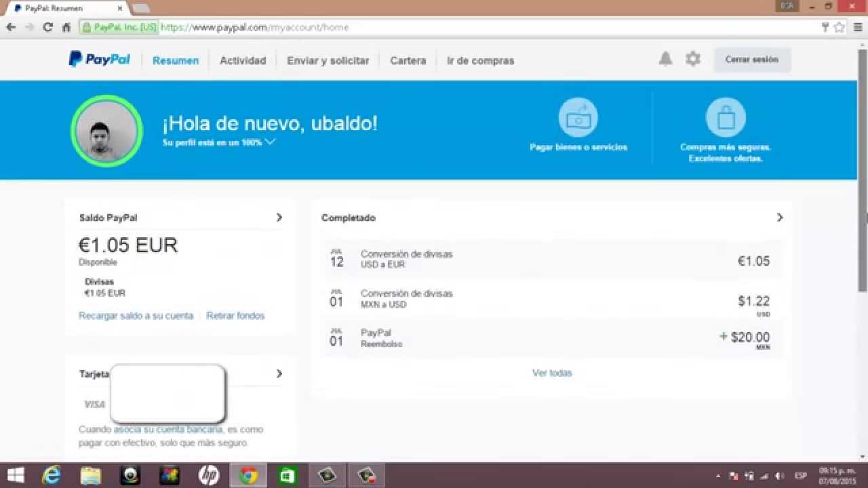Click Pagar bienes o servicios icon
The width and height of the screenshot is (868, 488).
[578, 117]
